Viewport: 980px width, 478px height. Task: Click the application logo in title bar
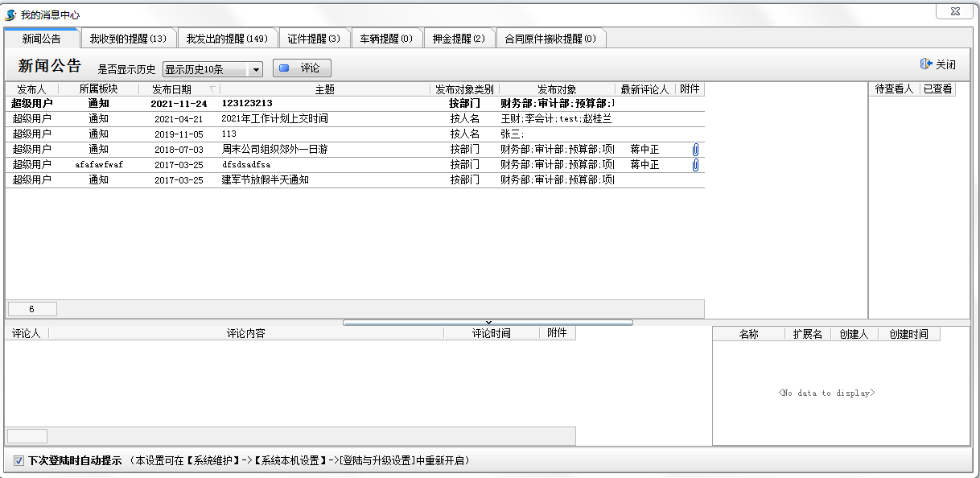[x=10, y=14]
